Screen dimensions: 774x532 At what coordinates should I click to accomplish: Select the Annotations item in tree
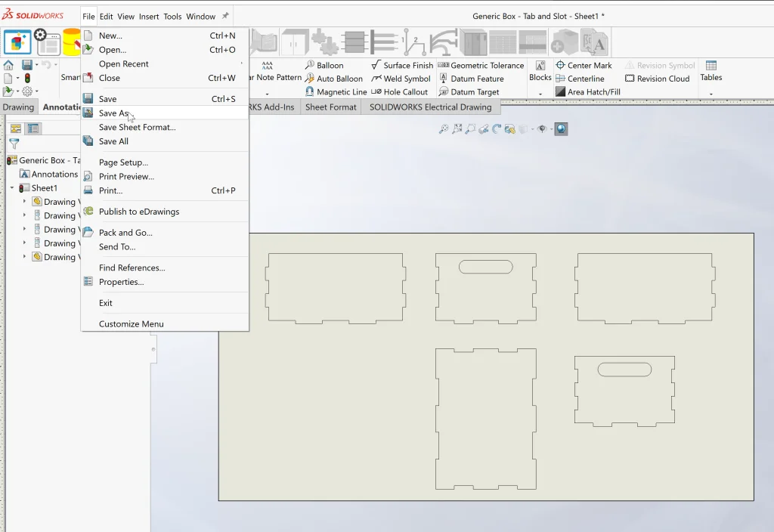tap(54, 175)
